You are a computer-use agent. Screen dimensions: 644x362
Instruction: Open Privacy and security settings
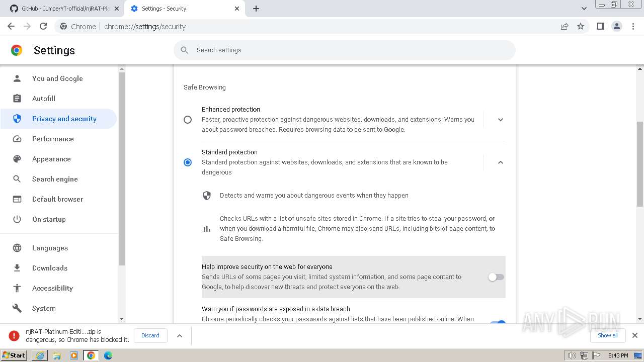(58, 119)
